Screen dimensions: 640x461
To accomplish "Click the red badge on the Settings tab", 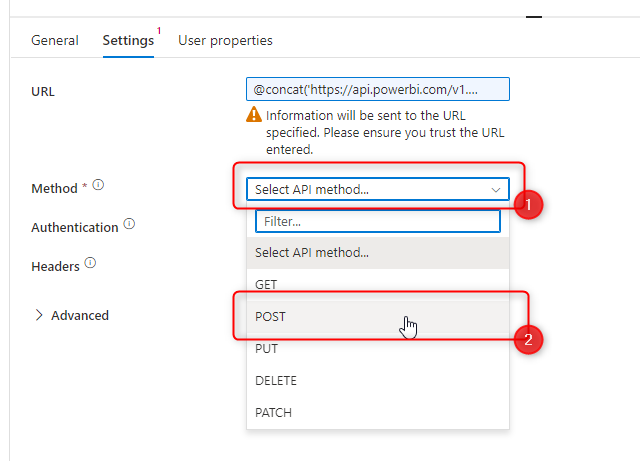I will tap(159, 31).
